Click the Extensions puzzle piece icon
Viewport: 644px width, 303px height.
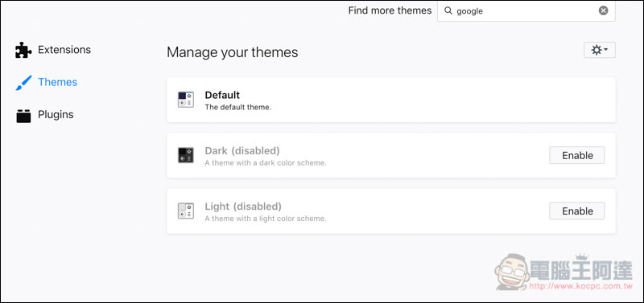[x=23, y=50]
